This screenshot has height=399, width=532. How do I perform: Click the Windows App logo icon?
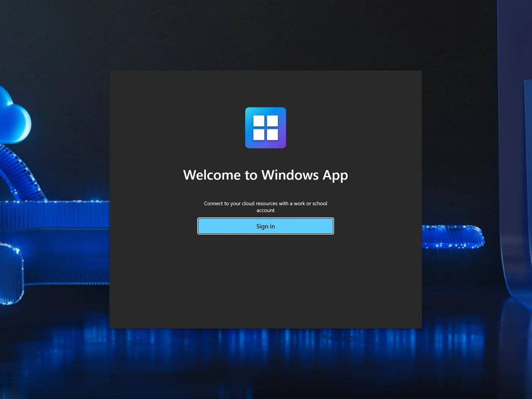[x=265, y=128]
